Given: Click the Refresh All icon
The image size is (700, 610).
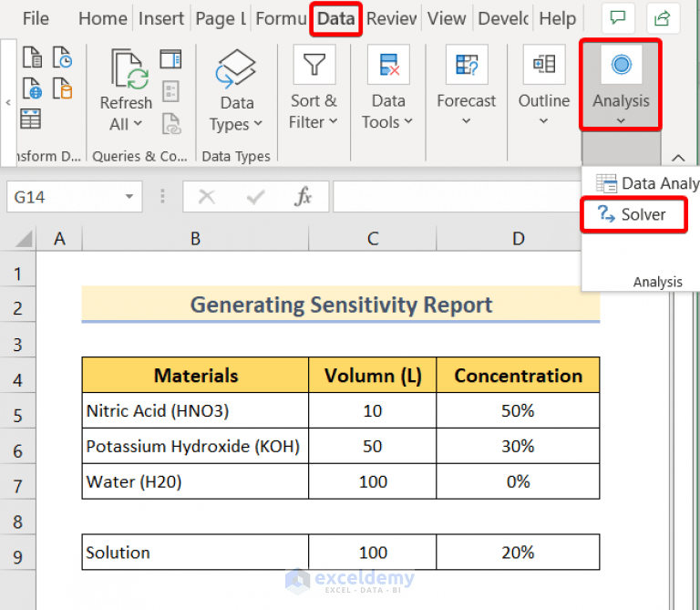Looking at the screenshot, I should [x=129, y=69].
